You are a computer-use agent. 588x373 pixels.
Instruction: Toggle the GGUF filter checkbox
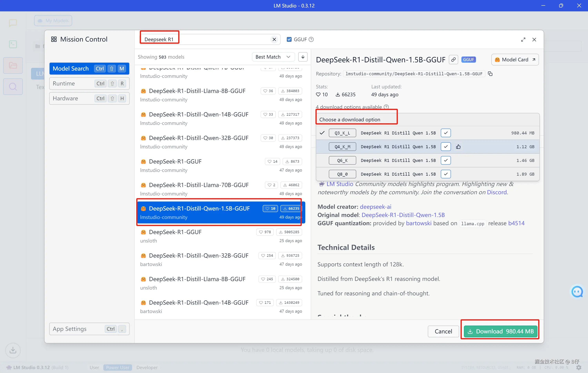coord(289,40)
